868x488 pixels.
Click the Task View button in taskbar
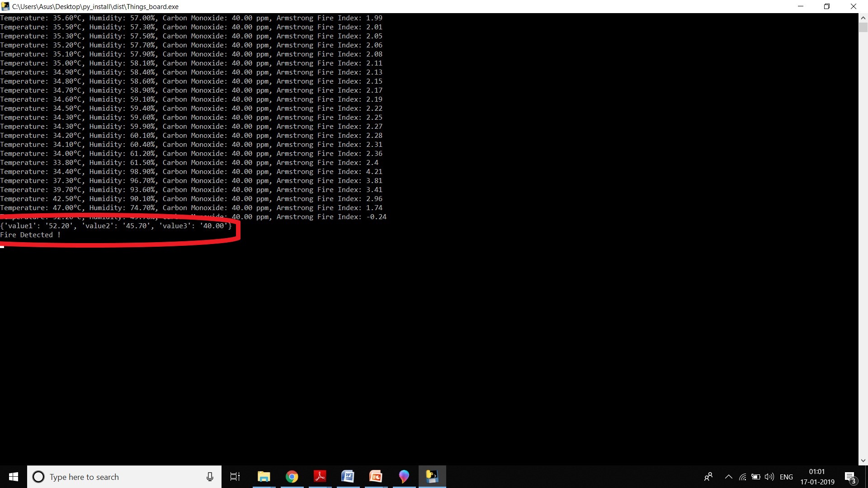tap(235, 477)
